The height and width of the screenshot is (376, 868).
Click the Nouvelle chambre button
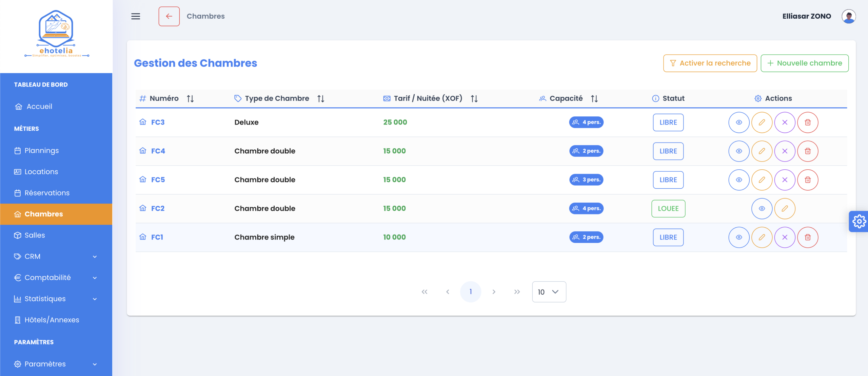click(x=804, y=63)
